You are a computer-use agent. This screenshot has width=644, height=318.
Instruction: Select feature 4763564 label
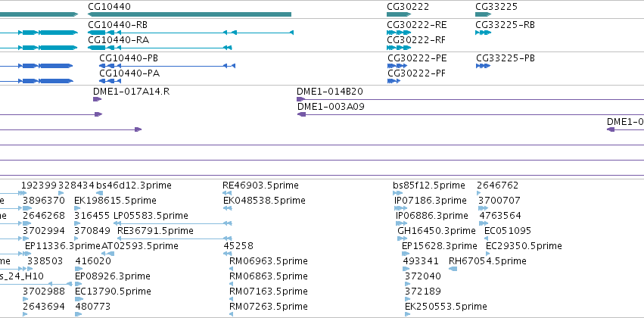pos(500,215)
